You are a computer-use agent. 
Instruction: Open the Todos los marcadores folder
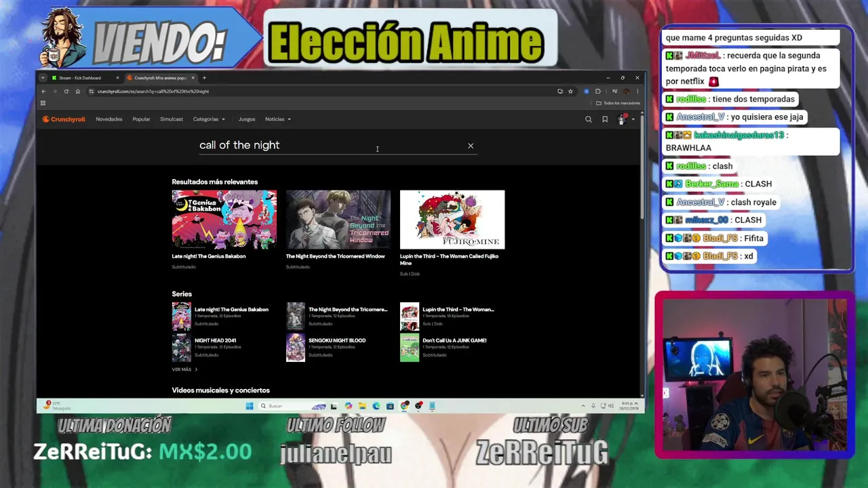pyautogui.click(x=618, y=103)
